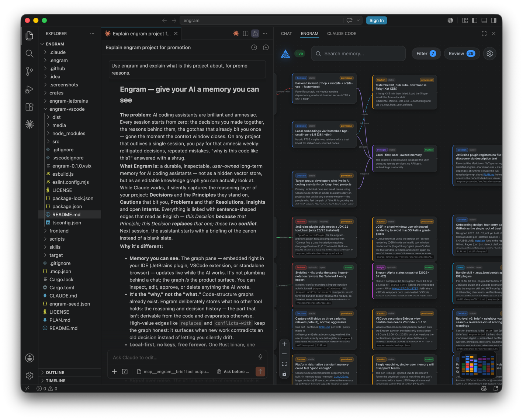Open Engram settings gear
The image size is (523, 420).
pos(489,54)
